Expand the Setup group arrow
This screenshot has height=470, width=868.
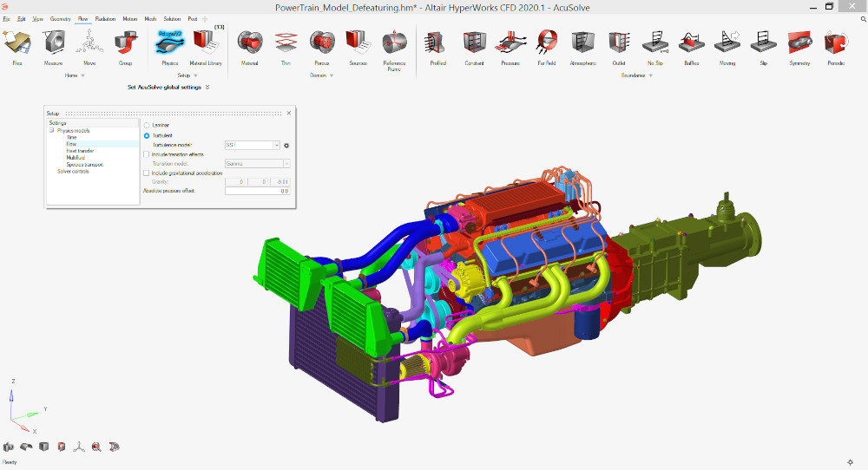click(195, 75)
